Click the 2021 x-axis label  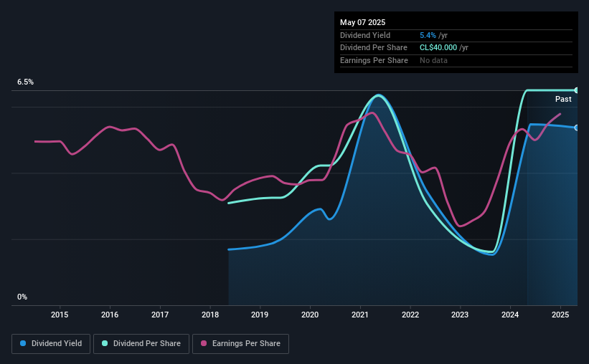(360, 315)
